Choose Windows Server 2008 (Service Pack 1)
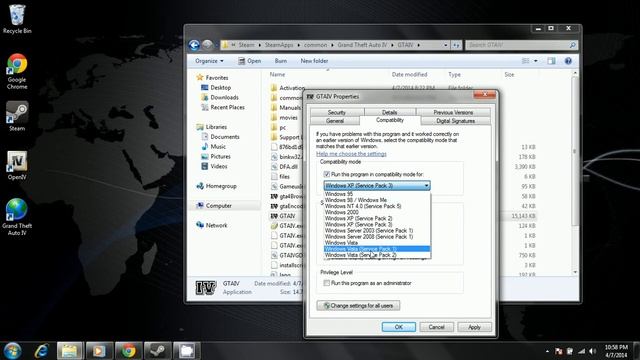The height and width of the screenshot is (360, 640). click(377, 237)
